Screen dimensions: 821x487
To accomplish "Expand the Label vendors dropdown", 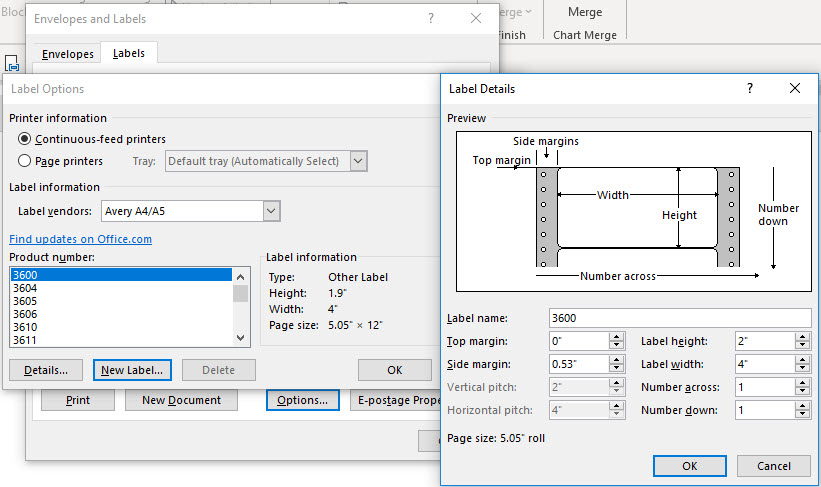I will click(271, 211).
